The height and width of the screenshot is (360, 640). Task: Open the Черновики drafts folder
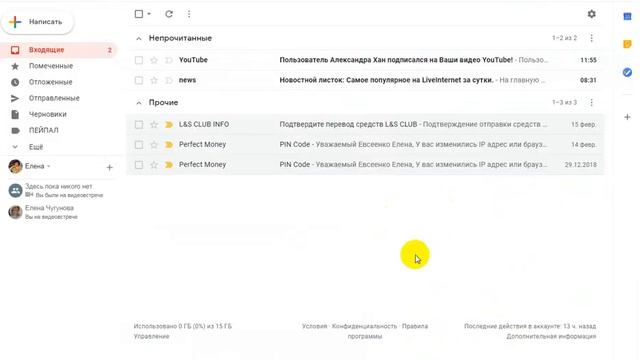point(47,114)
